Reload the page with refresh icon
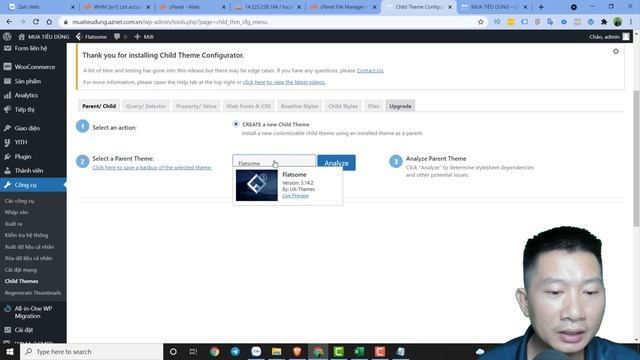This screenshot has width=640, height=360. [x=36, y=22]
